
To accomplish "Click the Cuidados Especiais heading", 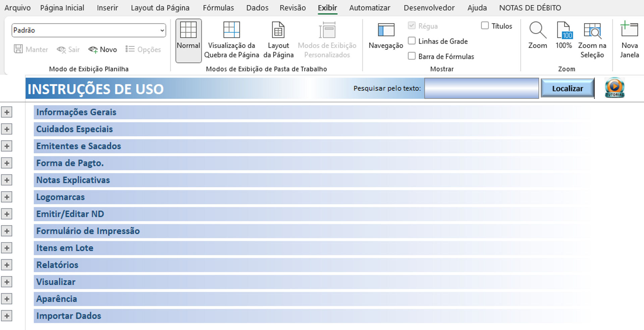I will pyautogui.click(x=74, y=129).
